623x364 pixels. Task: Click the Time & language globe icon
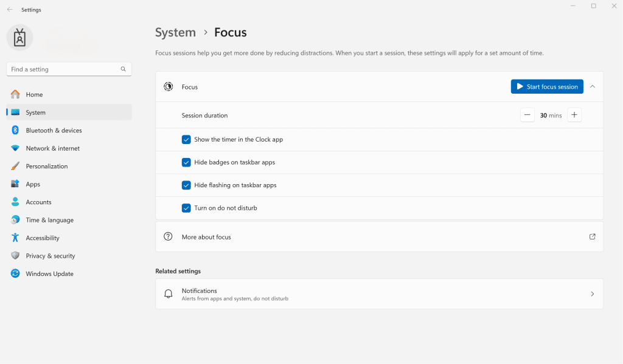pos(15,219)
